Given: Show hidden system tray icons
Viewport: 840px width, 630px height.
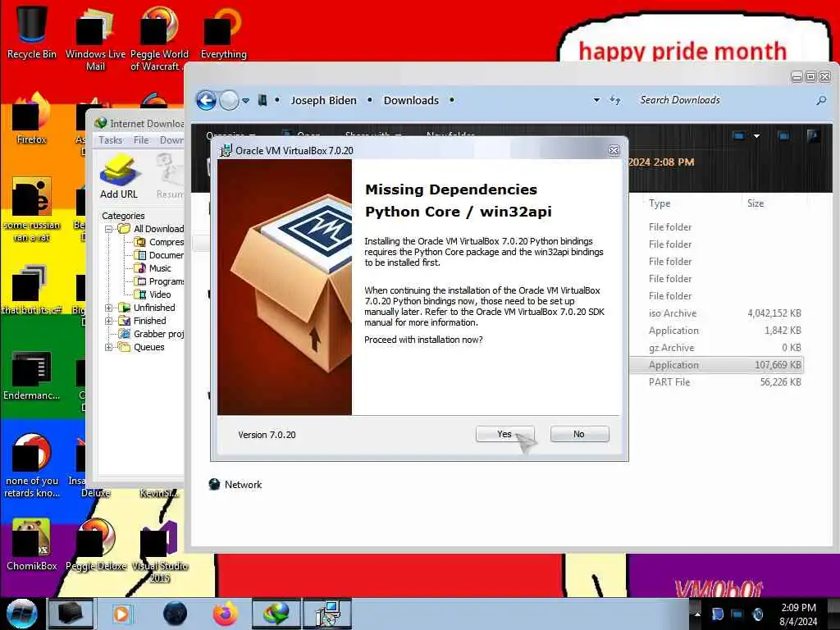Looking at the screenshot, I should [697, 614].
